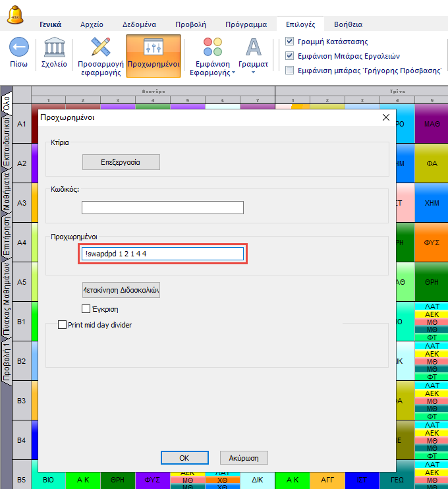Image resolution: width=448 pixels, height=489 pixels.
Task: Check Print mid day divider option
Action: click(x=63, y=325)
